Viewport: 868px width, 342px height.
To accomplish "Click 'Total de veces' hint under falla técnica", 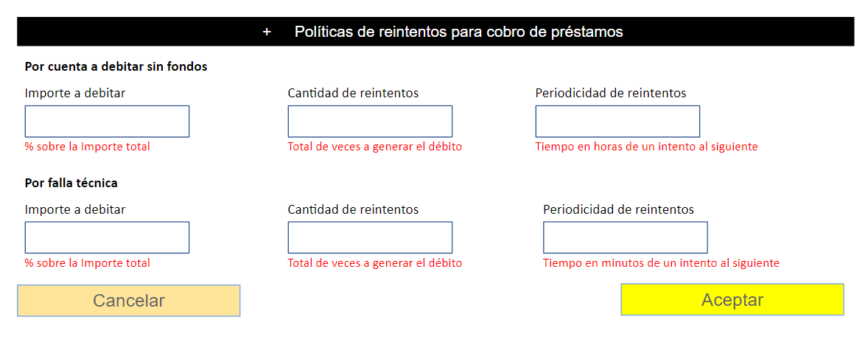I will click(x=374, y=263).
